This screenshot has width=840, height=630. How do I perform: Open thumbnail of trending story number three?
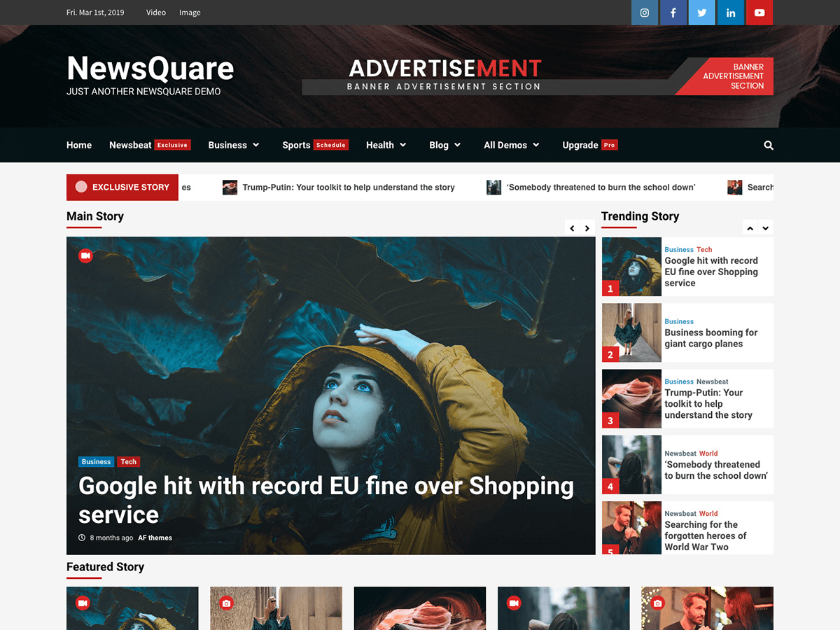631,399
